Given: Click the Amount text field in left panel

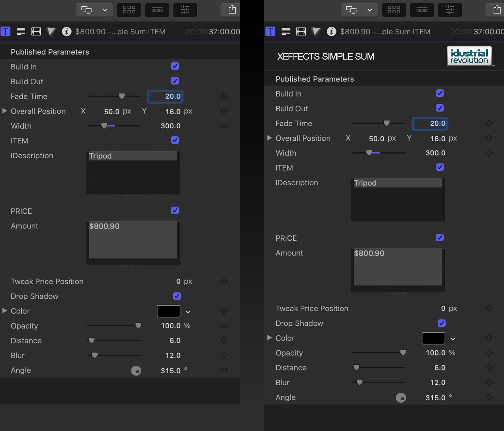Looking at the screenshot, I should [133, 240].
